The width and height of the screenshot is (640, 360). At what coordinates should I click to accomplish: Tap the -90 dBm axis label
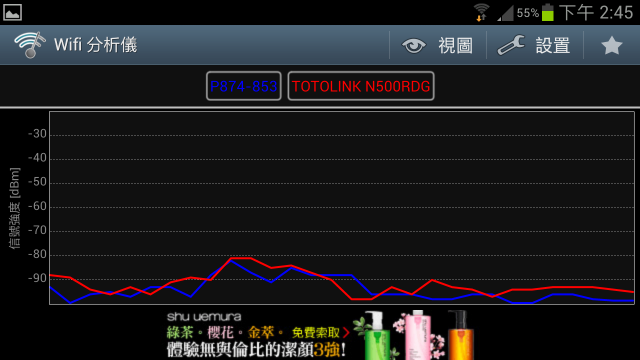pyautogui.click(x=37, y=278)
